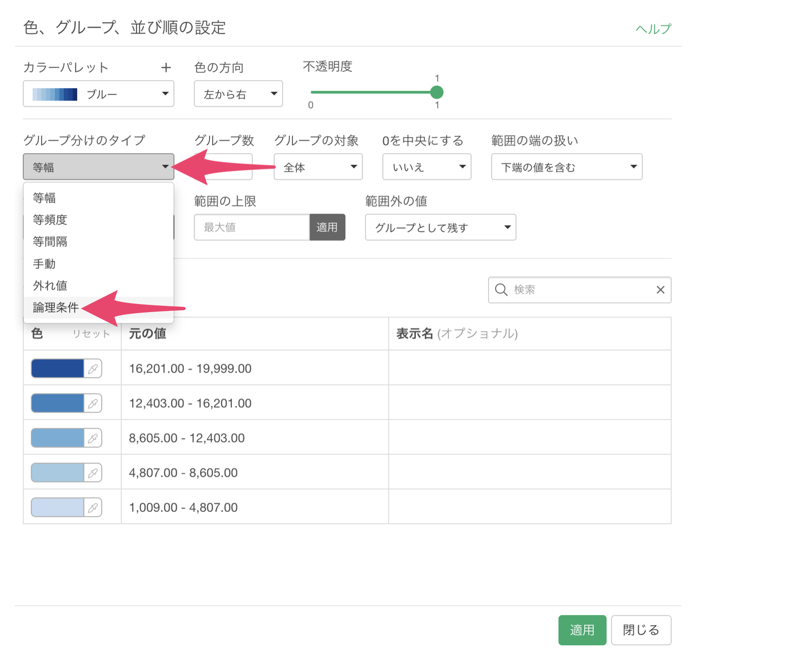Click the plus icon beside カラーパレット
Image resolution: width=812 pixels, height=652 pixels.
coord(166,68)
